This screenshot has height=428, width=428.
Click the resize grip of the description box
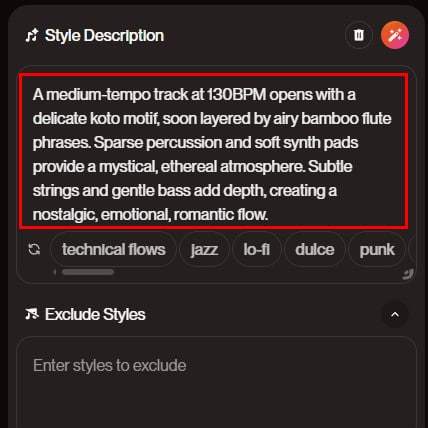(408, 274)
